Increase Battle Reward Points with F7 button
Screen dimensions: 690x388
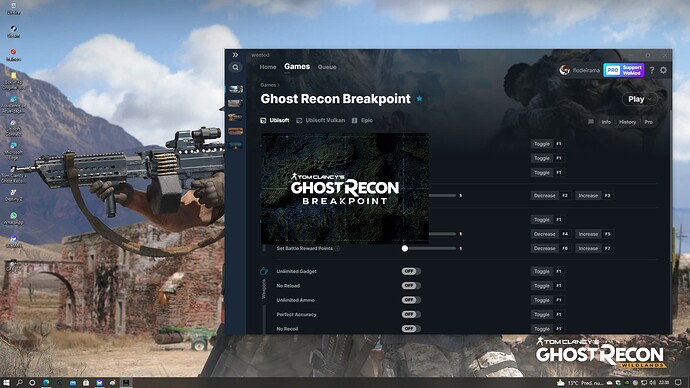click(588, 249)
